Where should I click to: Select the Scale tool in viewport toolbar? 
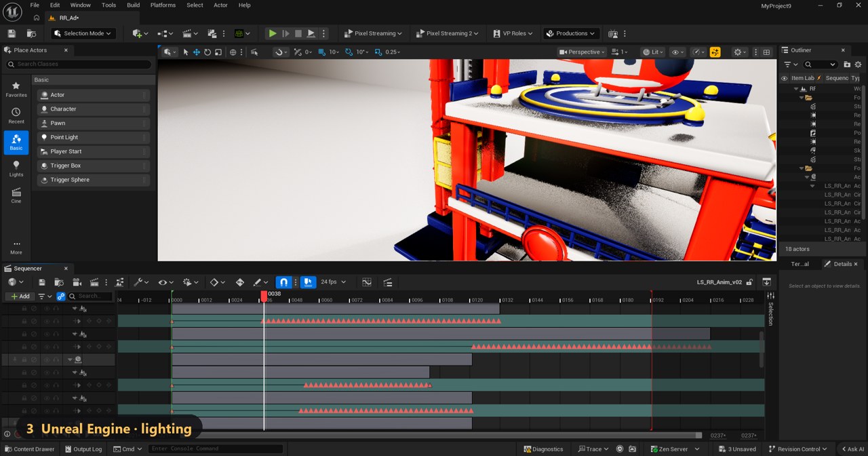(218, 52)
